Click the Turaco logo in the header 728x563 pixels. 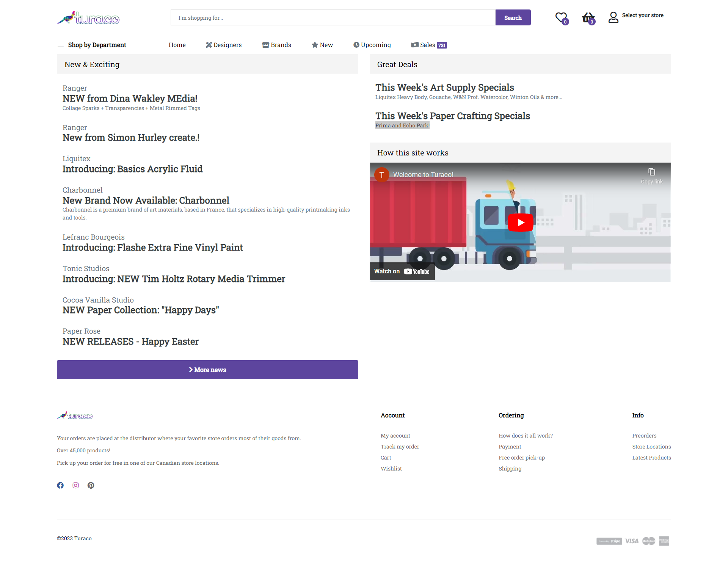[88, 18]
